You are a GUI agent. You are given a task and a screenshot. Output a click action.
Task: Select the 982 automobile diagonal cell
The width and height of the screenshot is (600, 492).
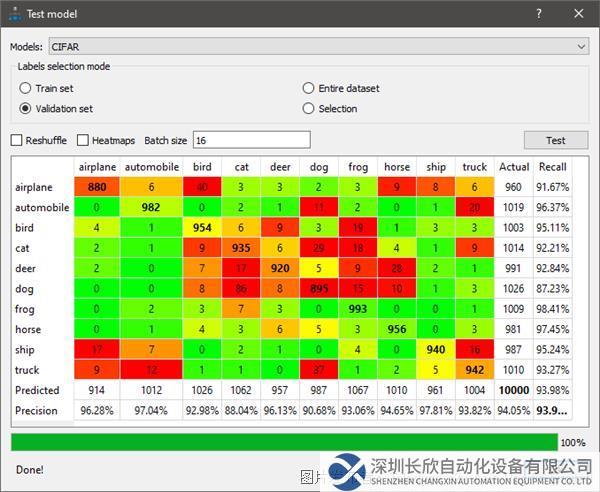[x=152, y=207]
